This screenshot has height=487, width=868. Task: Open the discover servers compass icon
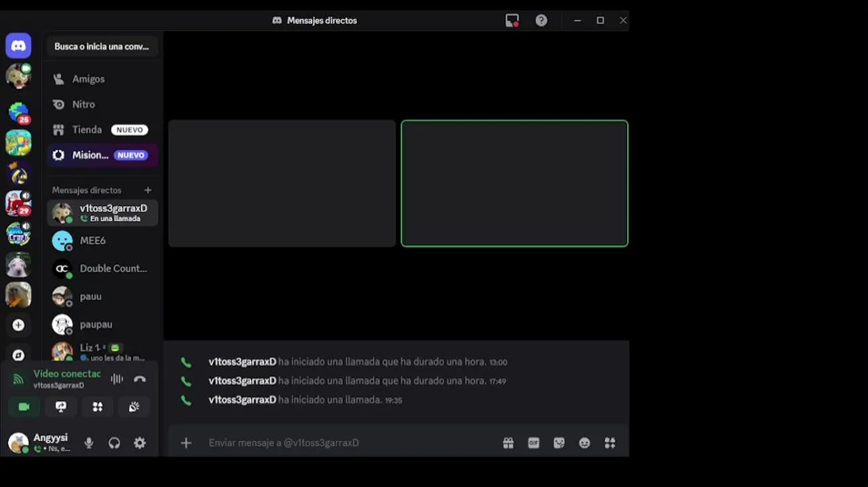pos(18,355)
